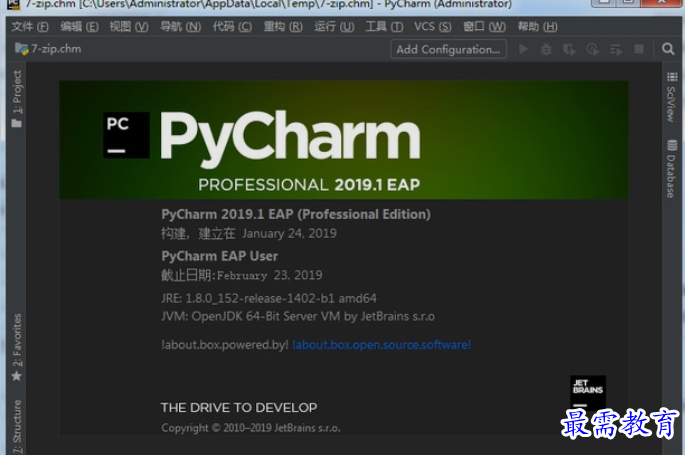Open the 1: Project tool window tab
Screen dimensions: 685x455
tap(17, 99)
